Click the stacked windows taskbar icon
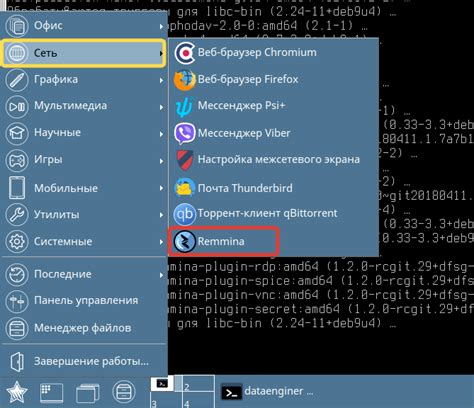This screenshot has height=408, width=474. [x=88, y=393]
